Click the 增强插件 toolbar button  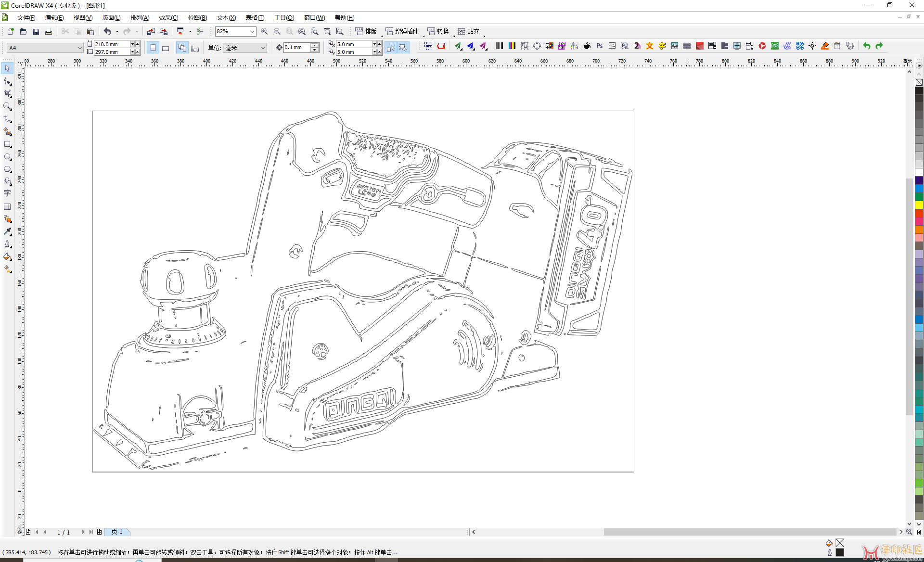point(402,31)
